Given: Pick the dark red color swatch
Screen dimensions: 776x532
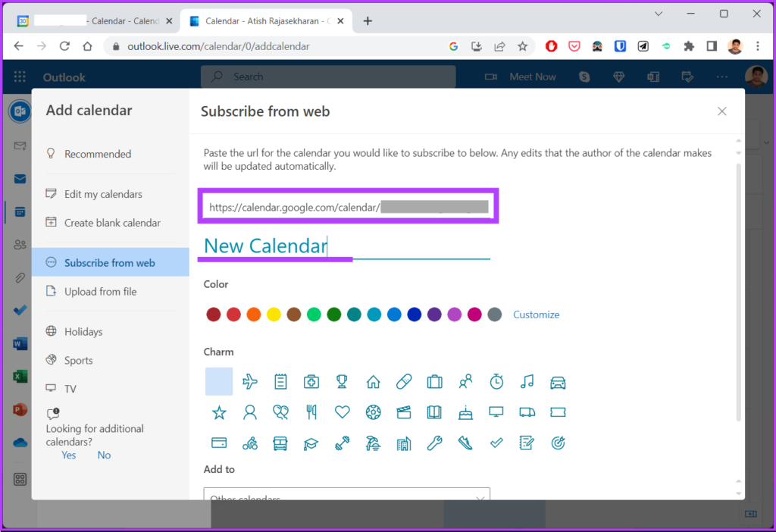Looking at the screenshot, I should (x=213, y=315).
